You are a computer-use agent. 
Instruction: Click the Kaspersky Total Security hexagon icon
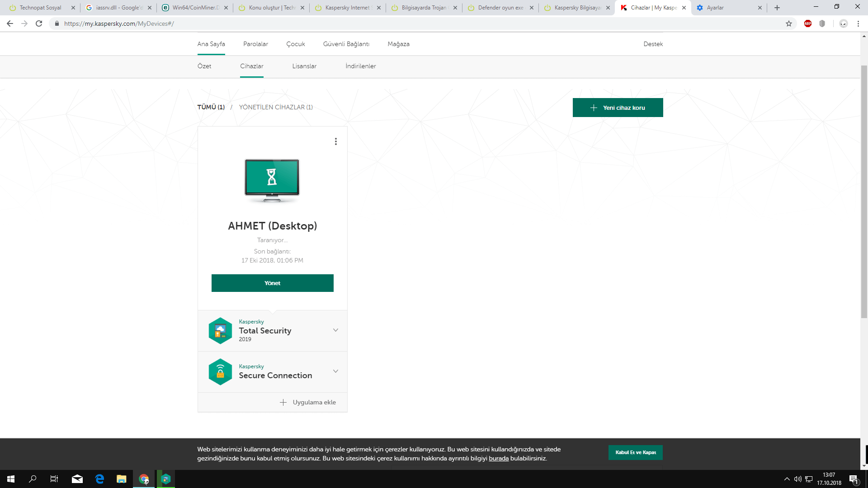[x=220, y=331]
